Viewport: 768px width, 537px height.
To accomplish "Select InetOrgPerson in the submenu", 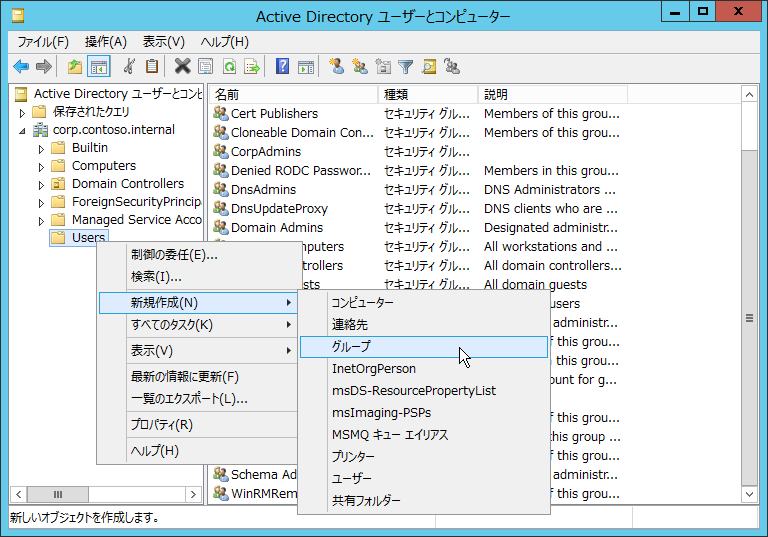I will click(x=424, y=369).
